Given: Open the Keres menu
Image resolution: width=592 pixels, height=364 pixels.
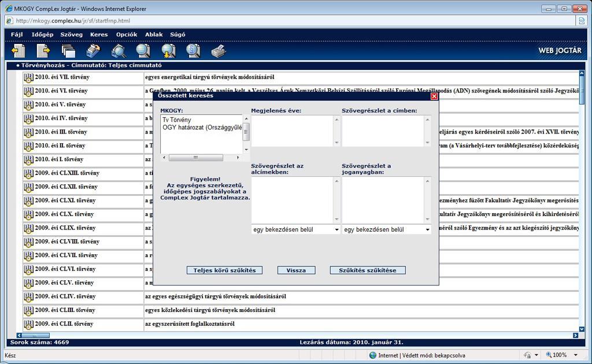Looking at the screenshot, I should [x=99, y=34].
